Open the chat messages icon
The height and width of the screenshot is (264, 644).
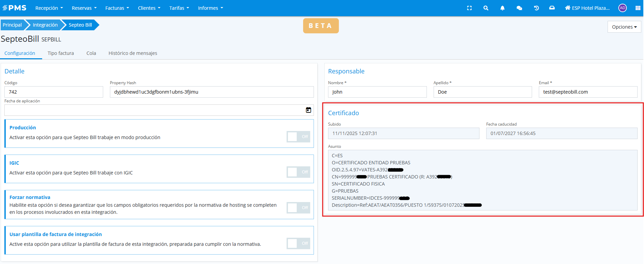pyautogui.click(x=519, y=8)
